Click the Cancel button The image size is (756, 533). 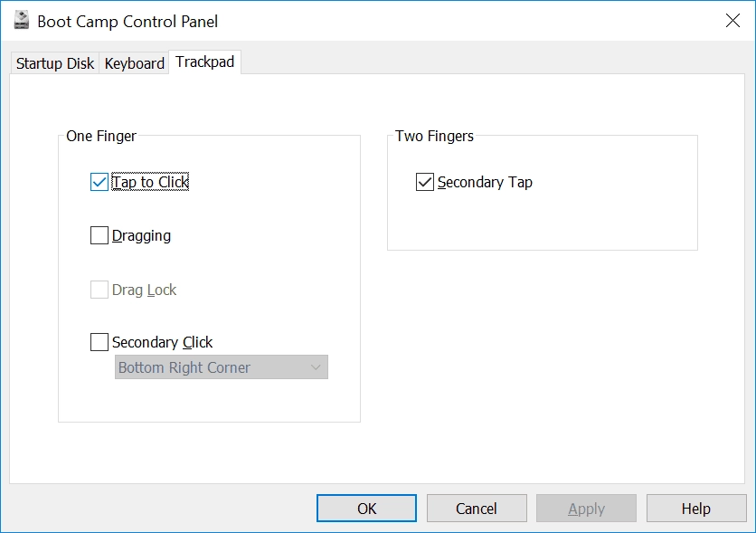[x=477, y=509]
